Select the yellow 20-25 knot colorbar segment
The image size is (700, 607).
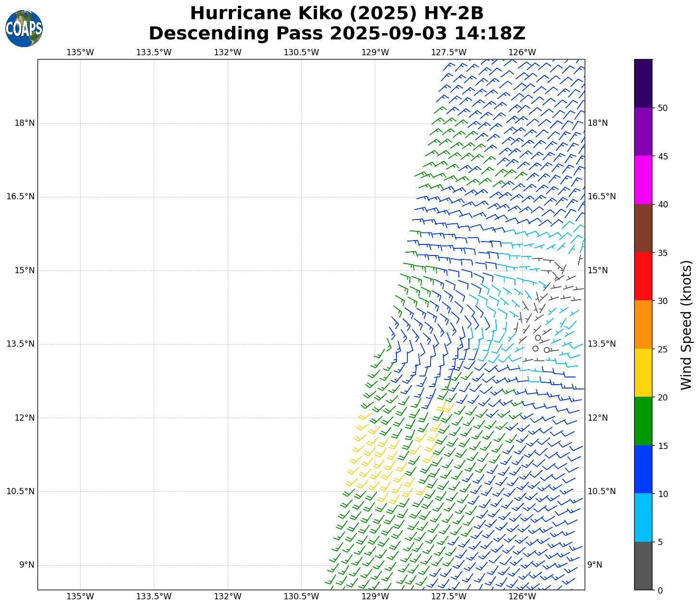pyautogui.click(x=643, y=373)
